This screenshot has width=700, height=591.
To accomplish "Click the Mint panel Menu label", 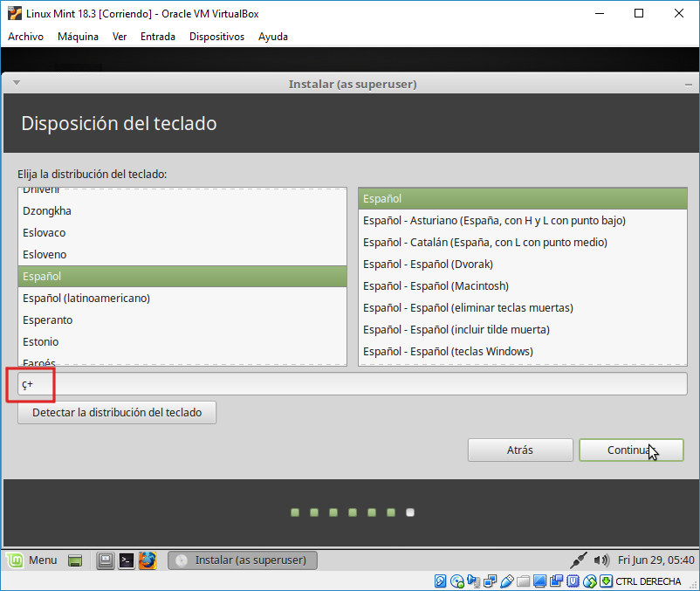I will coord(43,560).
